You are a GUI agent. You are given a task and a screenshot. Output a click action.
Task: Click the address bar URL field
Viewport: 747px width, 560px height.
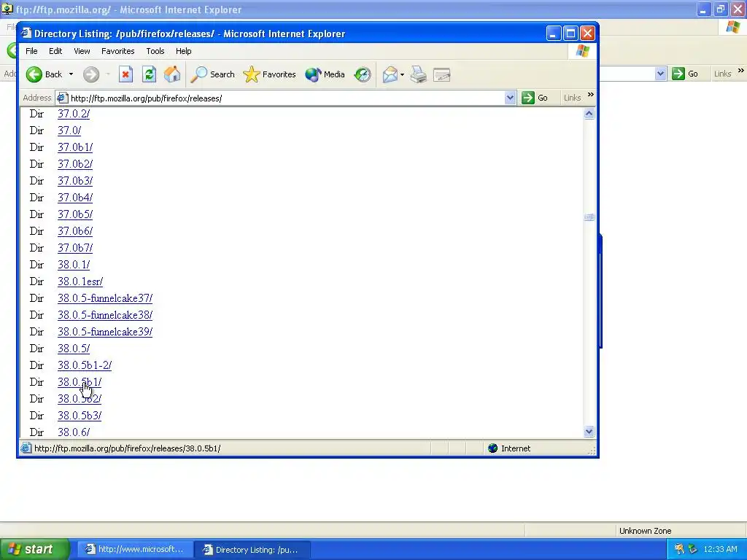pyautogui.click(x=286, y=98)
